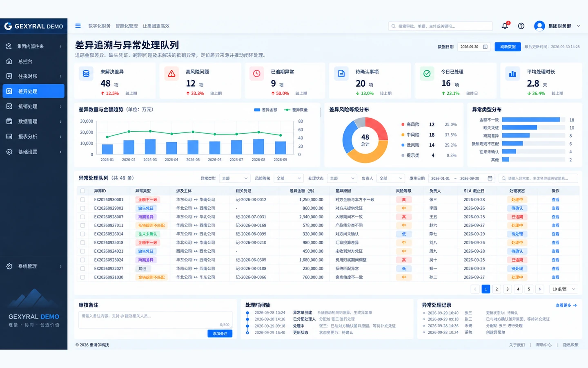588x368 pixels.
Task: Select the checkbox for EX20260921030
Action: point(82,277)
